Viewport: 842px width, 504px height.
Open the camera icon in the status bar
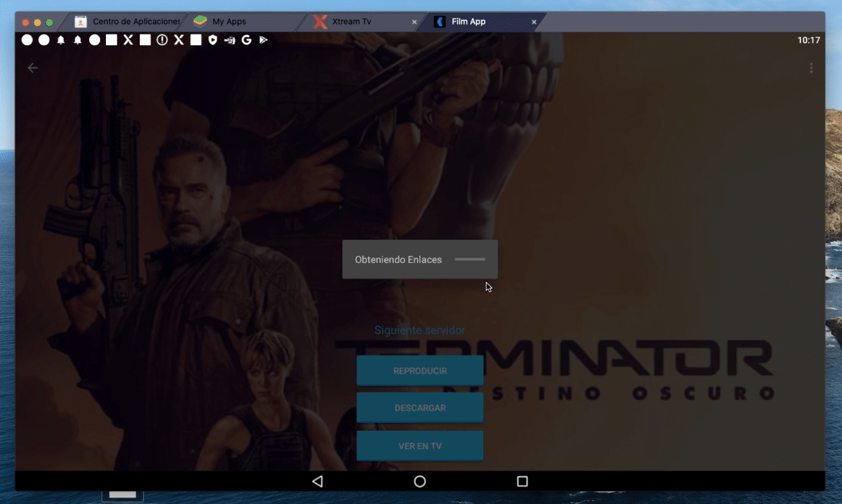click(230, 40)
